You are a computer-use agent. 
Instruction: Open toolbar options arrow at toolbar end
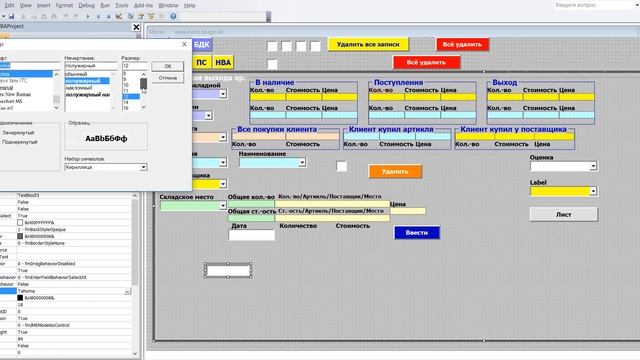pyautogui.click(x=268, y=17)
